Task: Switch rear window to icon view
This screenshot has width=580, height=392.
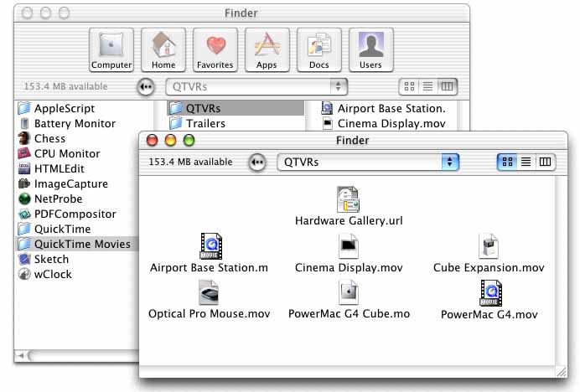Action: (409, 86)
